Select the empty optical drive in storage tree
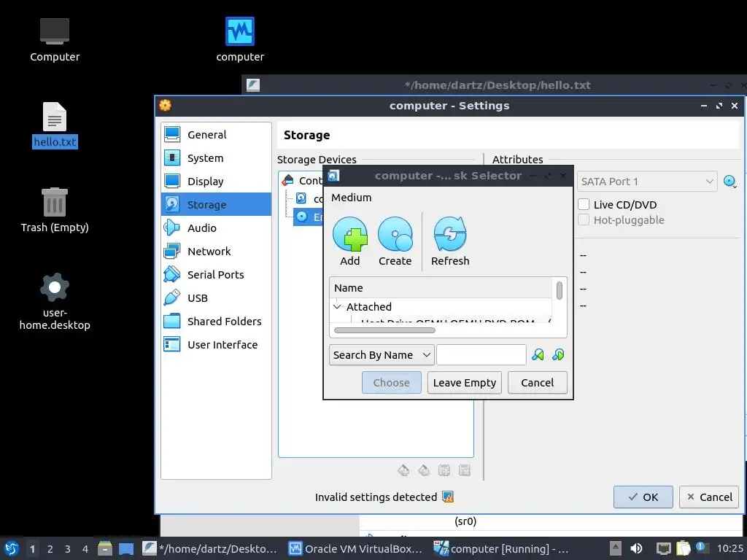This screenshot has height=560, width=747. point(309,217)
